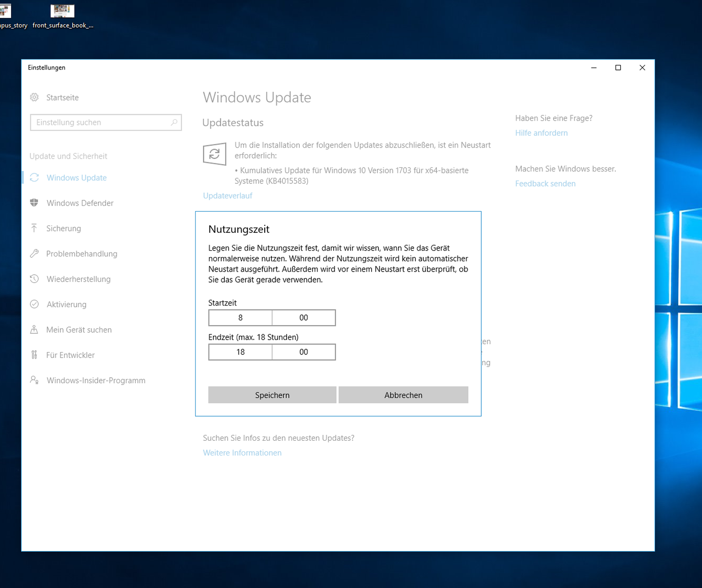Open Endzeit hour picker showing 18

240,352
